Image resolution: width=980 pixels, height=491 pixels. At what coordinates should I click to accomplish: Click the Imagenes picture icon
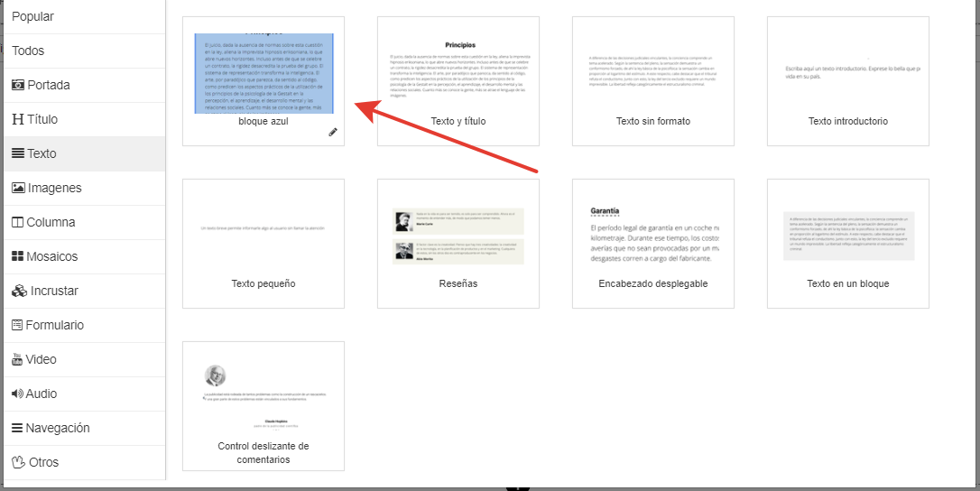pyautogui.click(x=18, y=188)
